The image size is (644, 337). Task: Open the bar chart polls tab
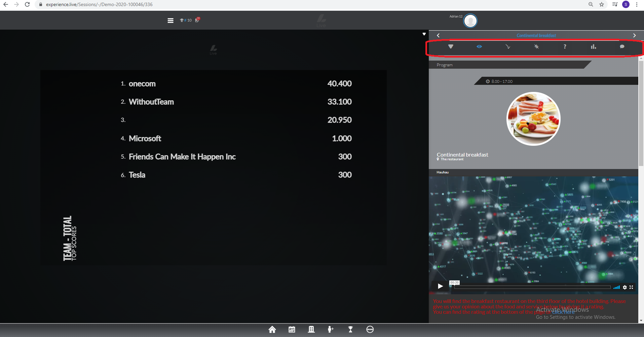pyautogui.click(x=594, y=46)
